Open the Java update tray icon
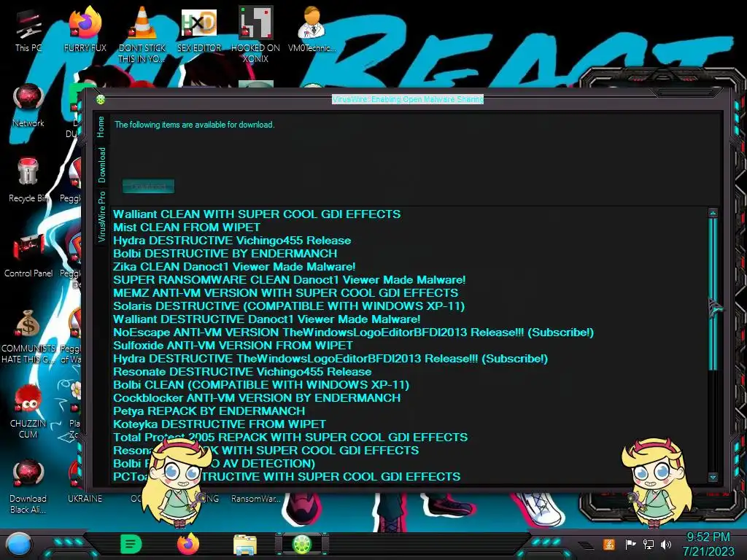747x560 pixels. [x=608, y=544]
